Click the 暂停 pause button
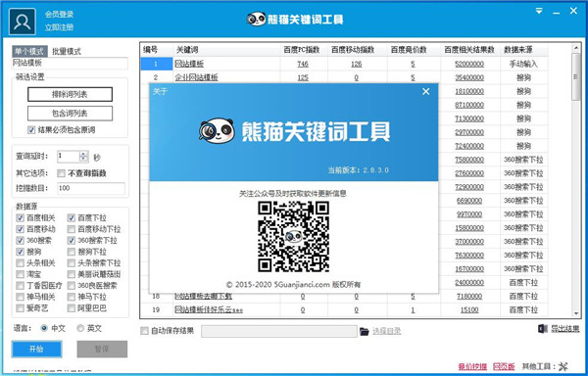588x376 pixels. (x=102, y=349)
